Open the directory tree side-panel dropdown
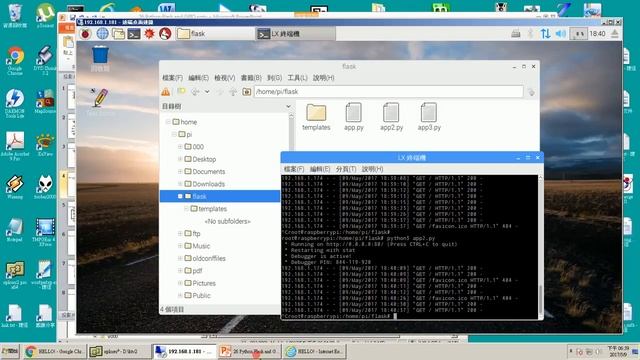This screenshot has height=360, width=640. pos(288,106)
